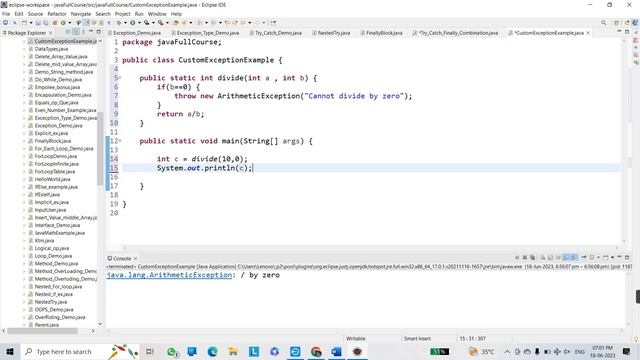The width and height of the screenshot is (640, 360).
Task: Expand the NestedTry.java tree node
Action: 24,302
